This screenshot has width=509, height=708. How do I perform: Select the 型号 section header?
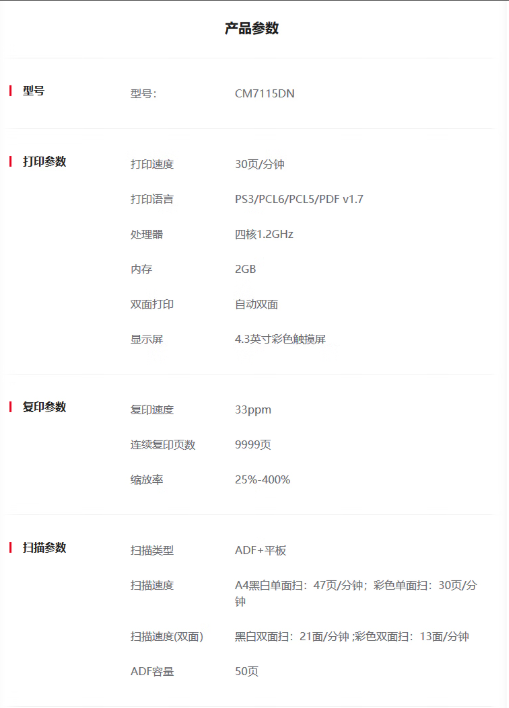[x=34, y=91]
